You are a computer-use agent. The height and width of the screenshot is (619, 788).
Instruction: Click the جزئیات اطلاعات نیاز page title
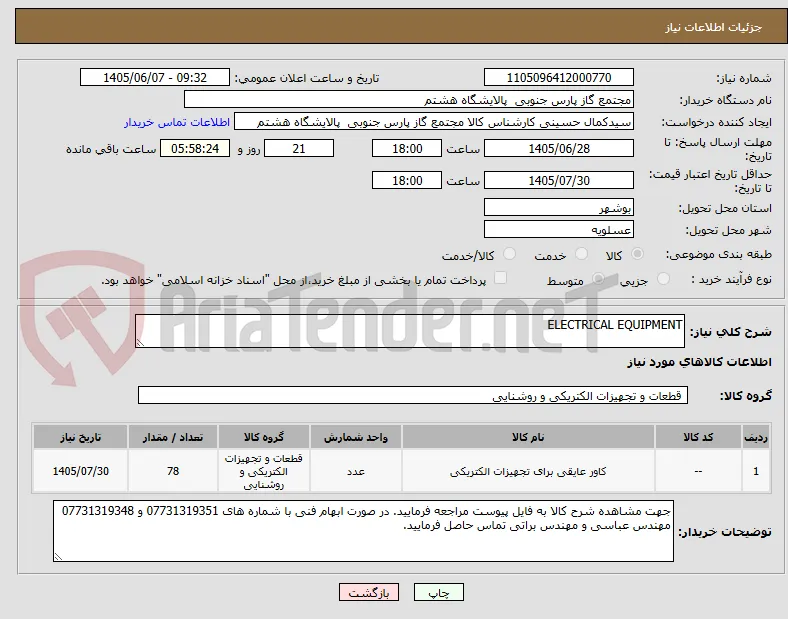pos(714,27)
